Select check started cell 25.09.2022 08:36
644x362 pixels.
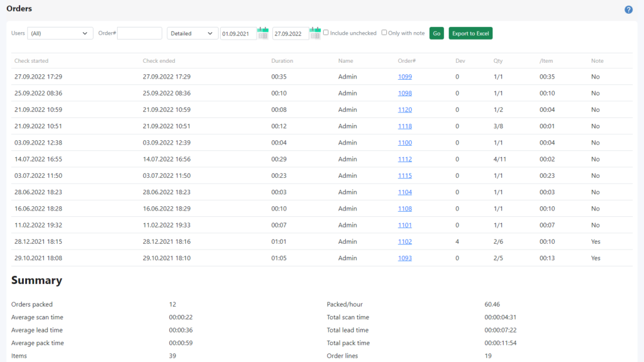click(x=38, y=93)
